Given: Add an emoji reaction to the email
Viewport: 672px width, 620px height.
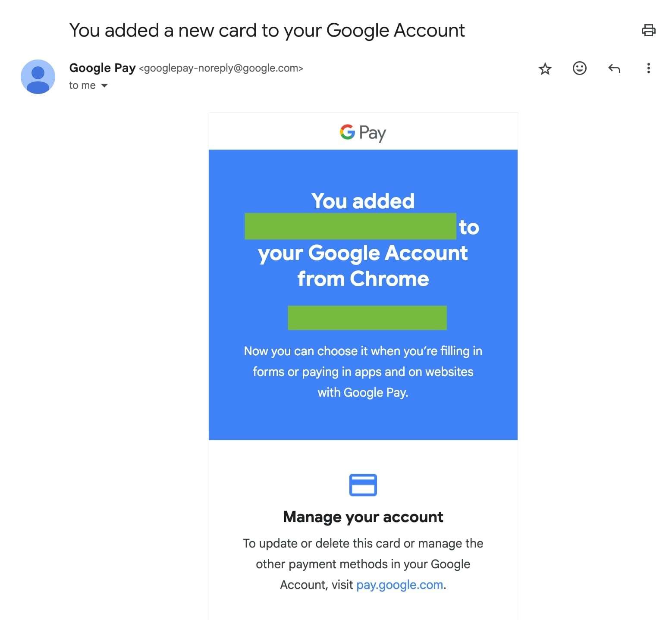Looking at the screenshot, I should 579,68.
